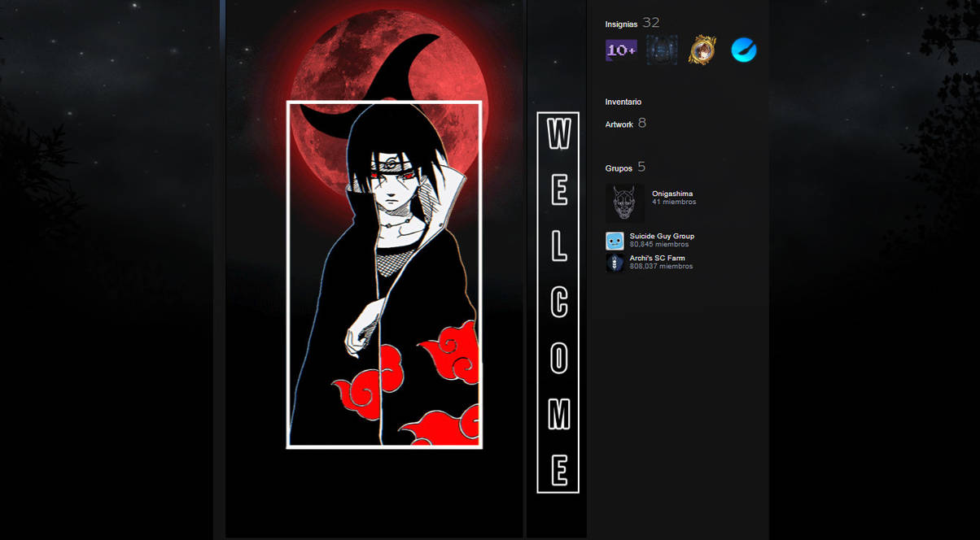
Task: Open the Itachi artwork showcase image
Action: point(374,268)
